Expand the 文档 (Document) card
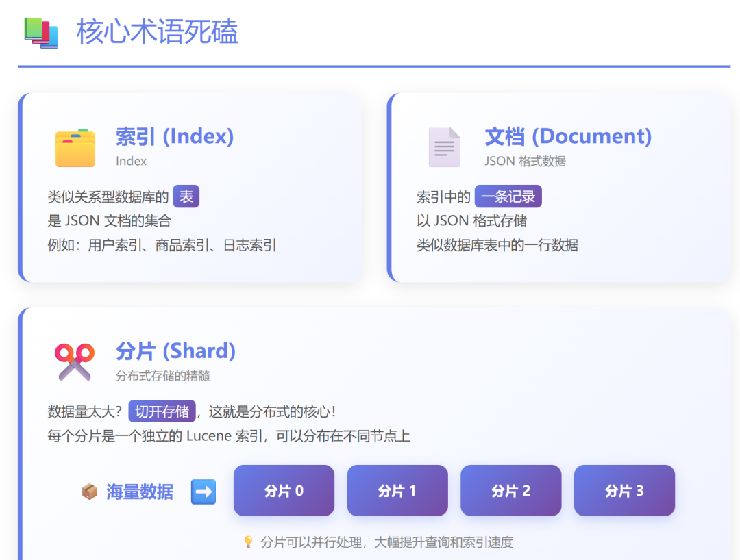 coord(569,136)
